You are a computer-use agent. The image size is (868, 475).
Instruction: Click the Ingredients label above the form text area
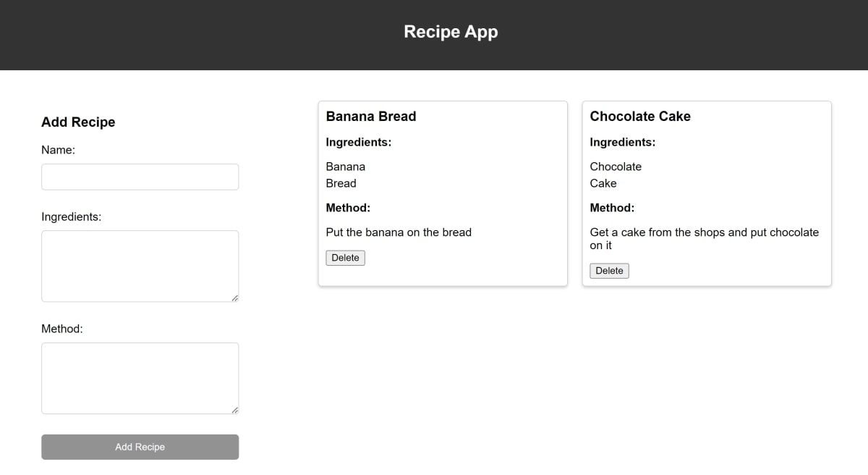point(71,217)
